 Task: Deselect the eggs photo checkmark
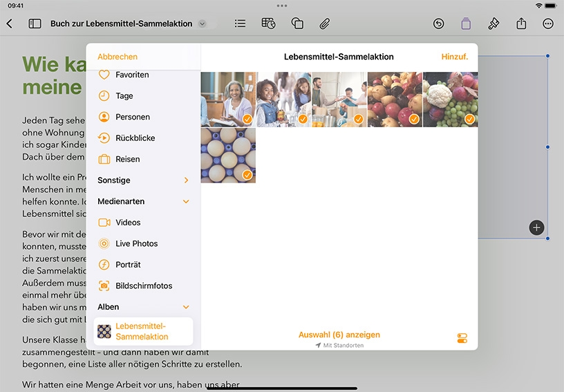point(247,175)
